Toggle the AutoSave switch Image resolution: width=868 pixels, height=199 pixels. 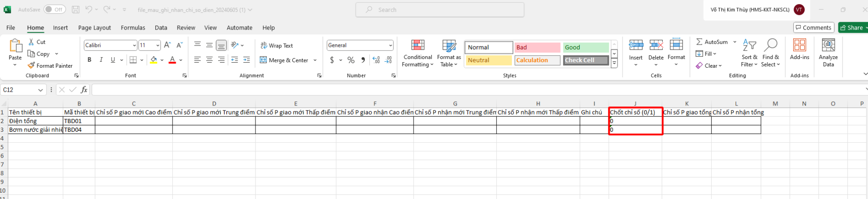coord(55,10)
